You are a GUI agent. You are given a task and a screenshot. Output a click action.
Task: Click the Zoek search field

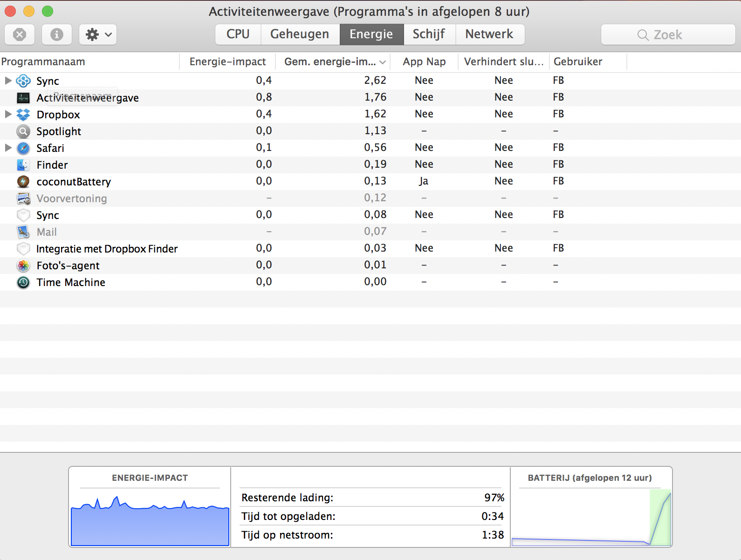668,34
